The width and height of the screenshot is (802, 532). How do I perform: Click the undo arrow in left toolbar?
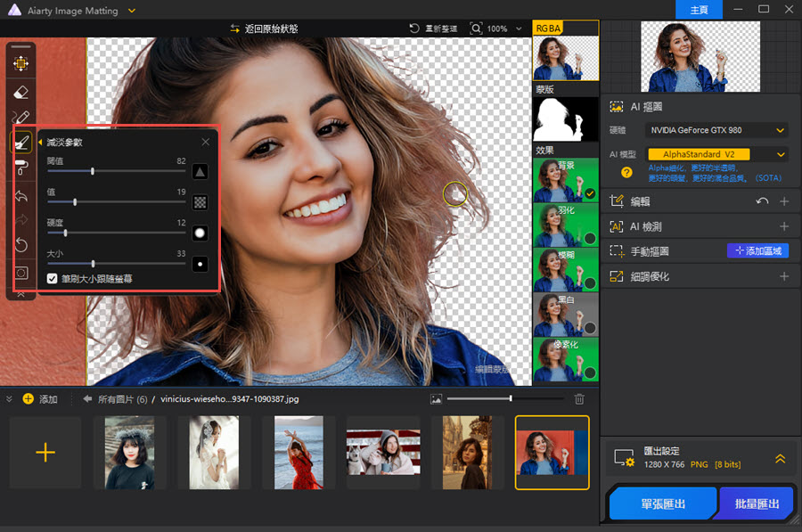click(21, 195)
